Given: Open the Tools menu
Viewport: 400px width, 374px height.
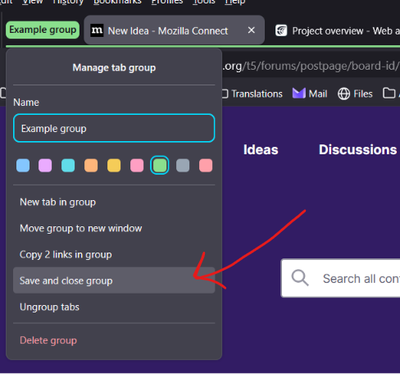Looking at the screenshot, I should (204, 2).
